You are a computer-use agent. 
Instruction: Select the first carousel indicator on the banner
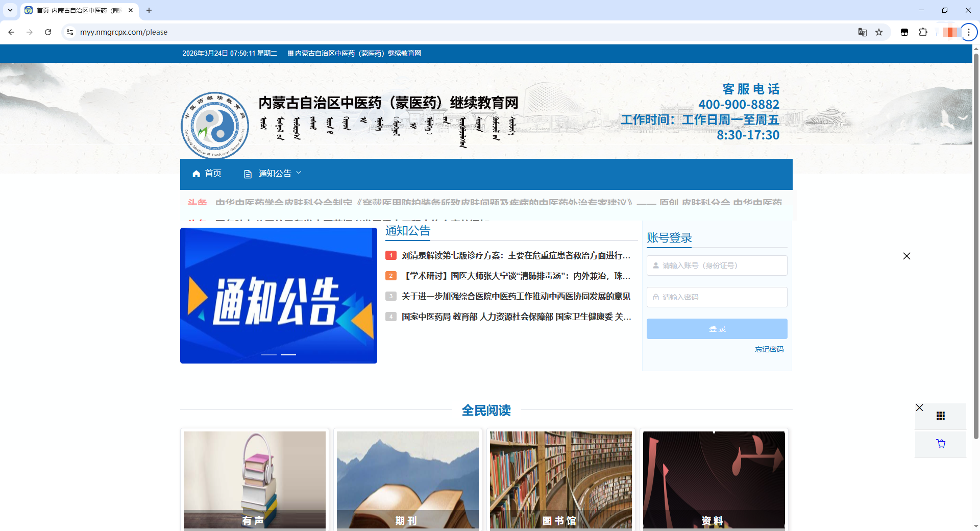[x=269, y=354]
